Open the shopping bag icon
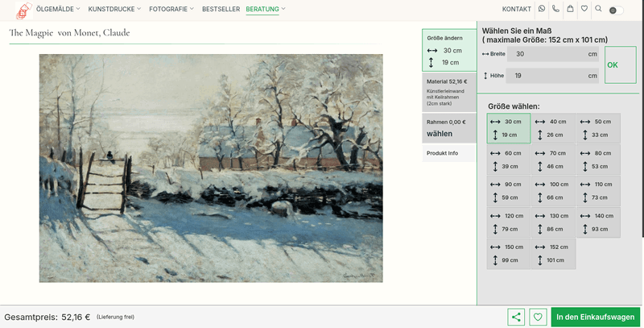 (x=570, y=9)
